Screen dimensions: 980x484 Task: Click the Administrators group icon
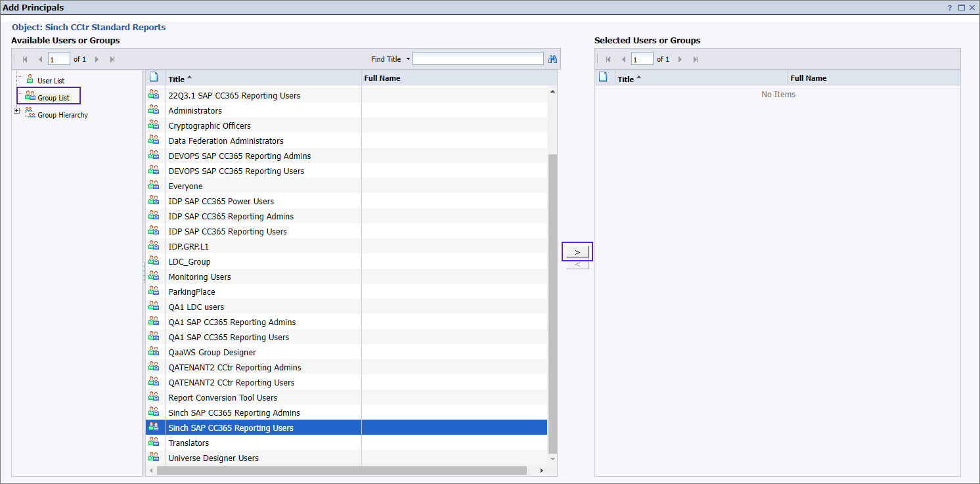[x=154, y=110]
